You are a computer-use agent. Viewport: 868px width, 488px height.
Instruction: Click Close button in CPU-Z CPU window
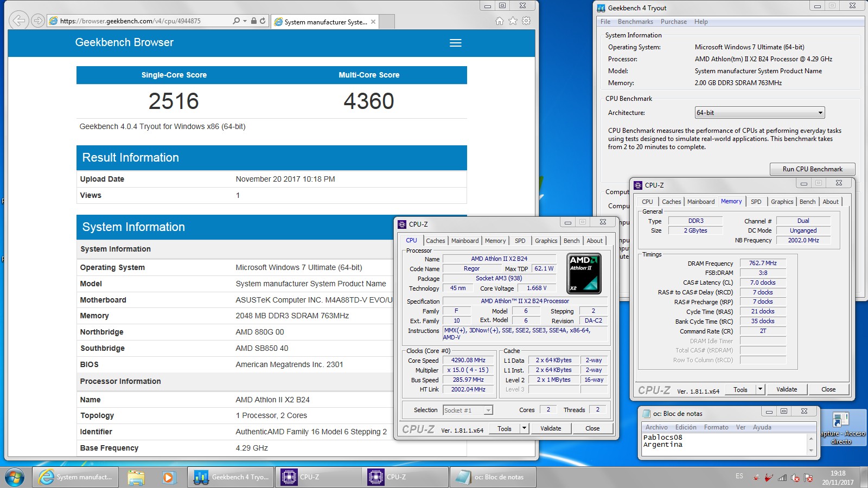[x=592, y=428]
